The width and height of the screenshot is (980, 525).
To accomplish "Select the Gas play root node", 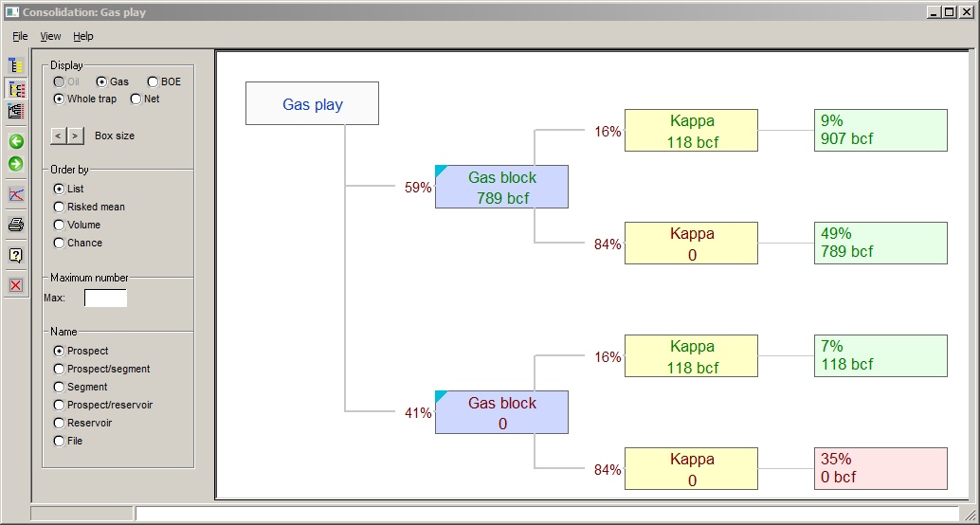I will click(x=312, y=104).
